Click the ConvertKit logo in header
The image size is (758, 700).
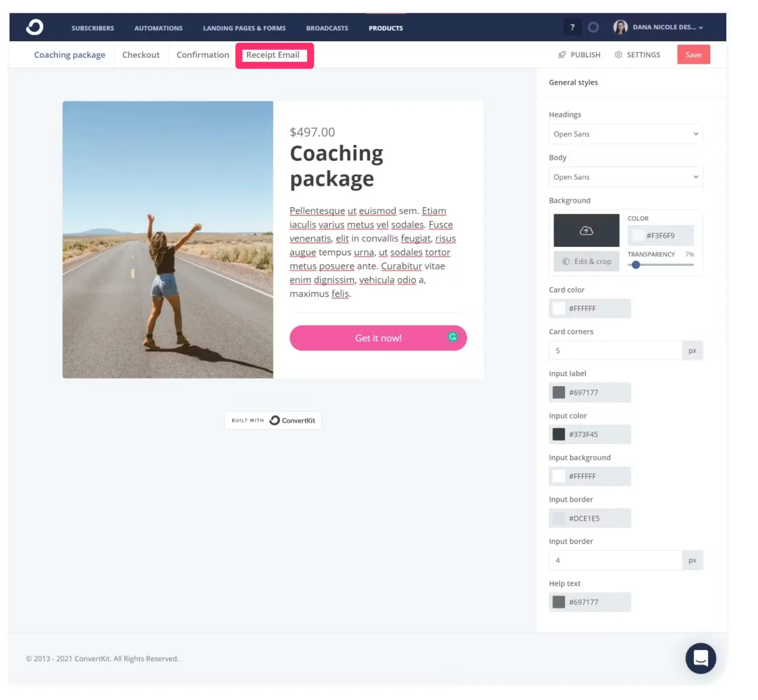pyautogui.click(x=35, y=27)
